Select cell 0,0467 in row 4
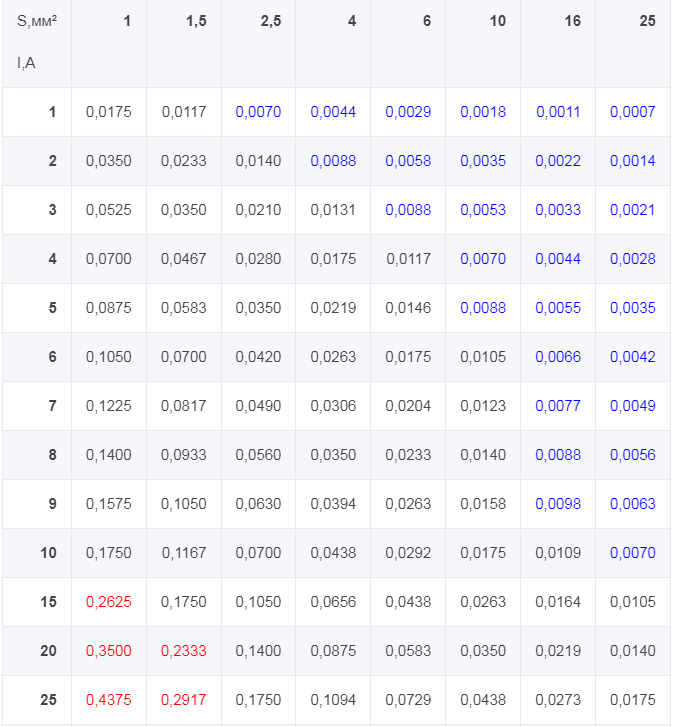The width and height of the screenshot is (674, 727). (x=184, y=259)
